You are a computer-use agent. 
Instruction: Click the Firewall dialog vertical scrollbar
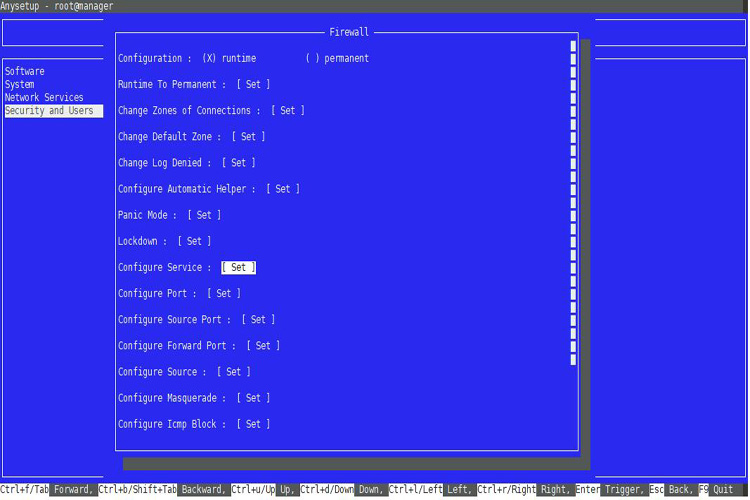573,203
